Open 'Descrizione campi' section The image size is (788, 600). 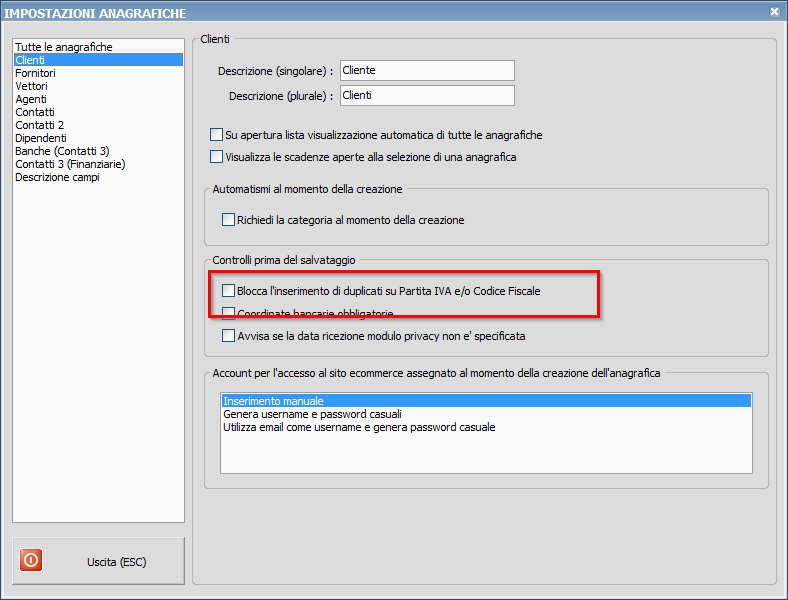57,177
